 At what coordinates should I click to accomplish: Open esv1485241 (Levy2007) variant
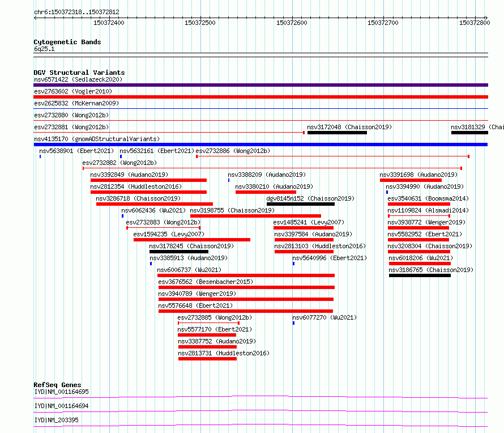[309, 222]
